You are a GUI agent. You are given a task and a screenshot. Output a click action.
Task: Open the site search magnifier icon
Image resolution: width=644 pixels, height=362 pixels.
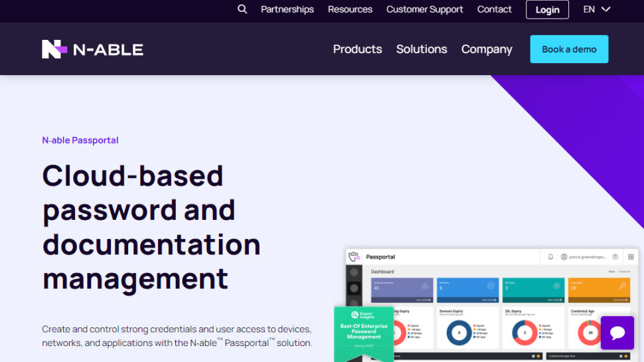(x=242, y=9)
